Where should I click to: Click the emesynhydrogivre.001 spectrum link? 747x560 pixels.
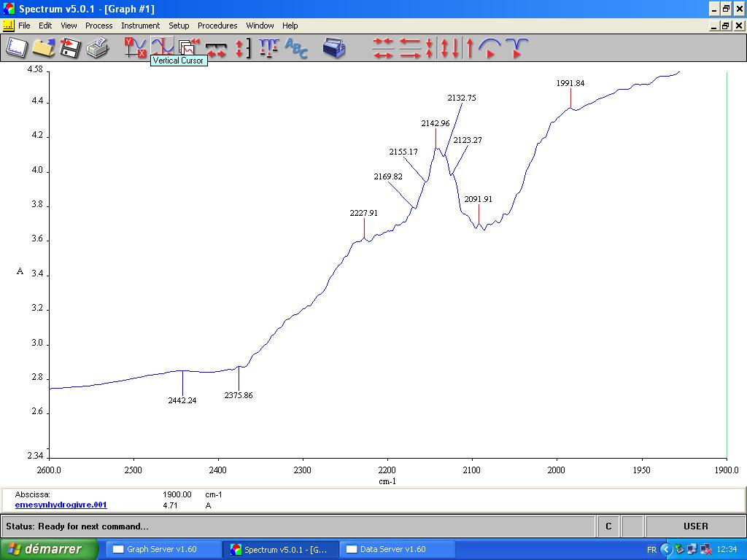point(61,505)
